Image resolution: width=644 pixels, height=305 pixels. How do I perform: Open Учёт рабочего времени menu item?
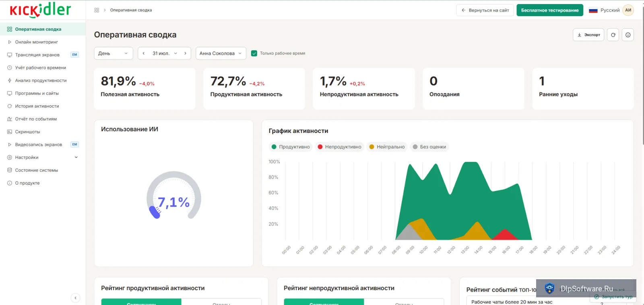(x=43, y=68)
